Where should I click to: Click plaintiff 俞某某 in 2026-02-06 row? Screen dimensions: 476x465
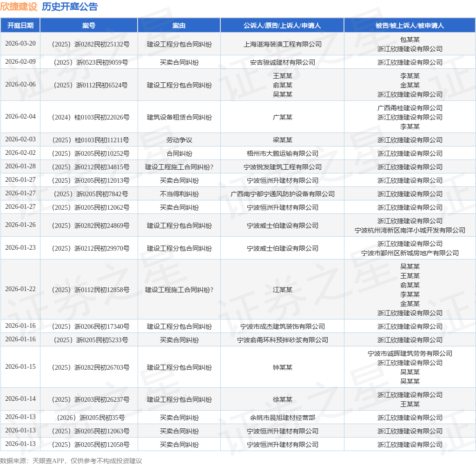[x=282, y=85]
